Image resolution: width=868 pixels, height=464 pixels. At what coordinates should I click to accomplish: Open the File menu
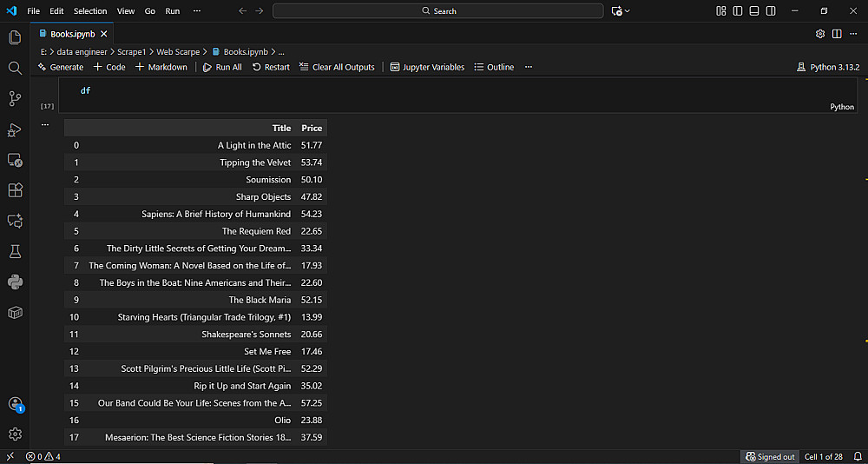pyautogui.click(x=33, y=11)
